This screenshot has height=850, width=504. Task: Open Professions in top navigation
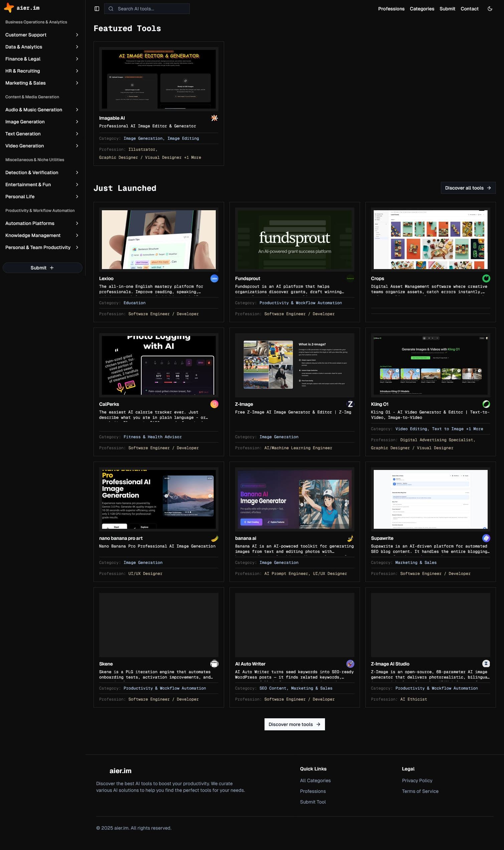click(x=391, y=9)
